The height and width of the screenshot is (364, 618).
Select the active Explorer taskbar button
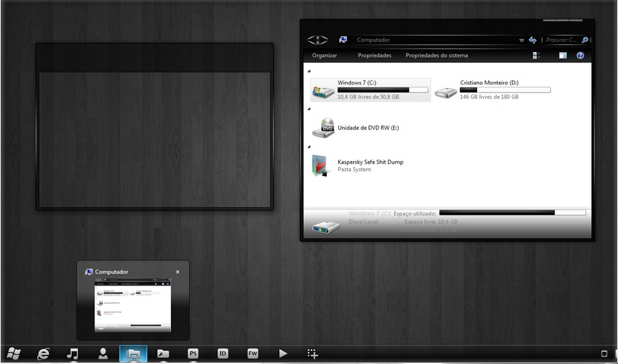pyautogui.click(x=134, y=353)
